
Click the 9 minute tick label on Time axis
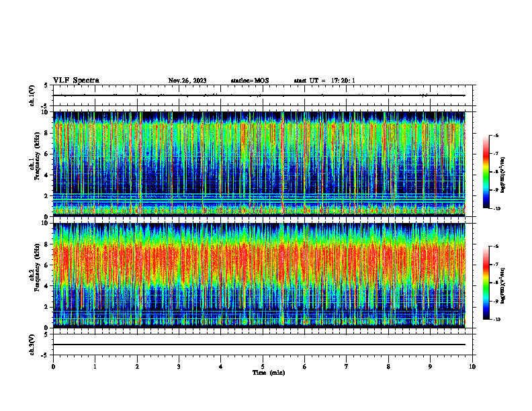click(x=430, y=367)
